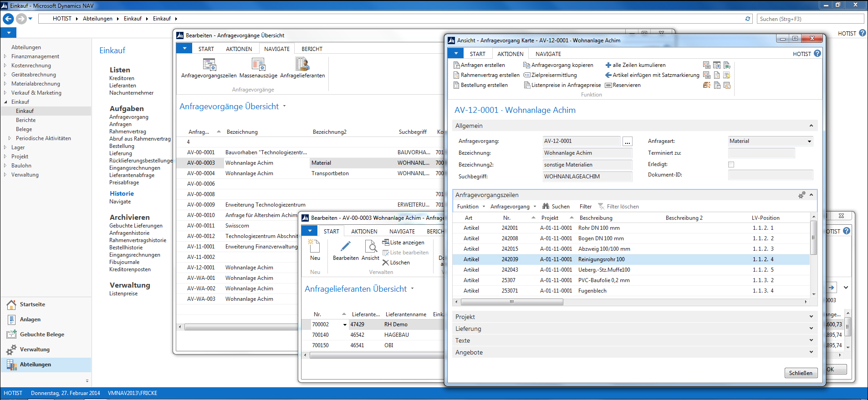The image size is (868, 400).
Task: Open help icon in Anfragevorgang Karte window
Action: (x=817, y=53)
